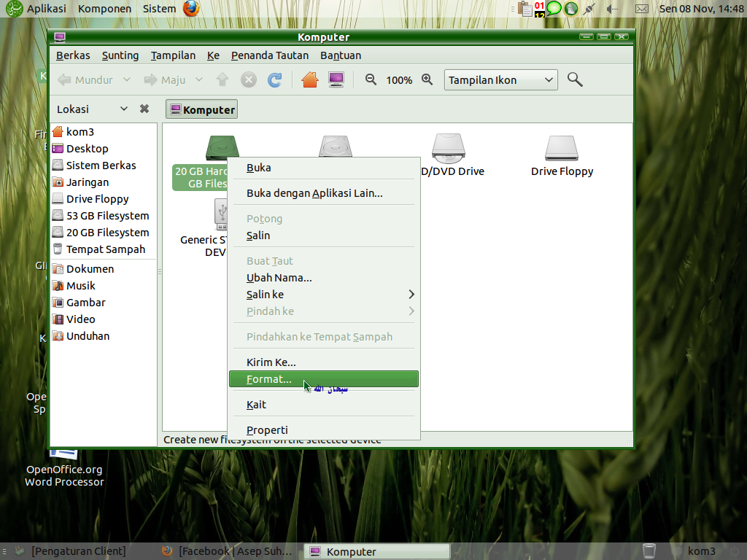Choose Buka dengan Aplikasi Lain...
This screenshot has height=560, width=747.
pyautogui.click(x=324, y=193)
